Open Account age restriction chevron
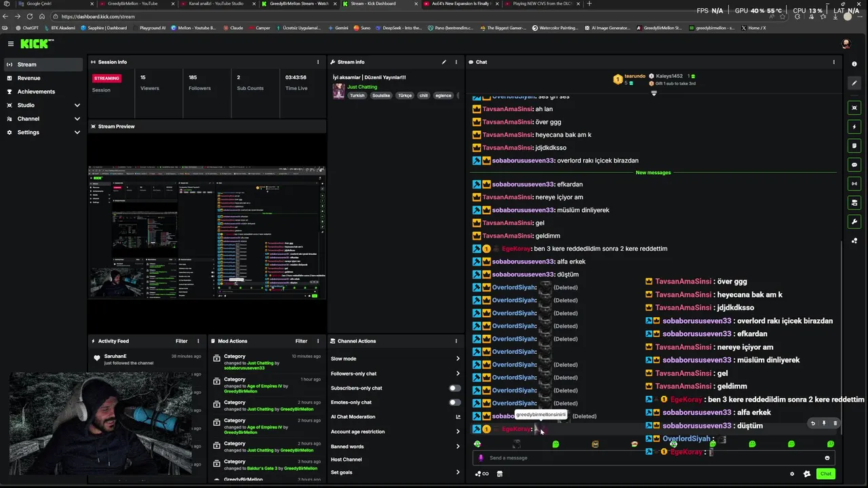This screenshot has width=868, height=488. (458, 432)
